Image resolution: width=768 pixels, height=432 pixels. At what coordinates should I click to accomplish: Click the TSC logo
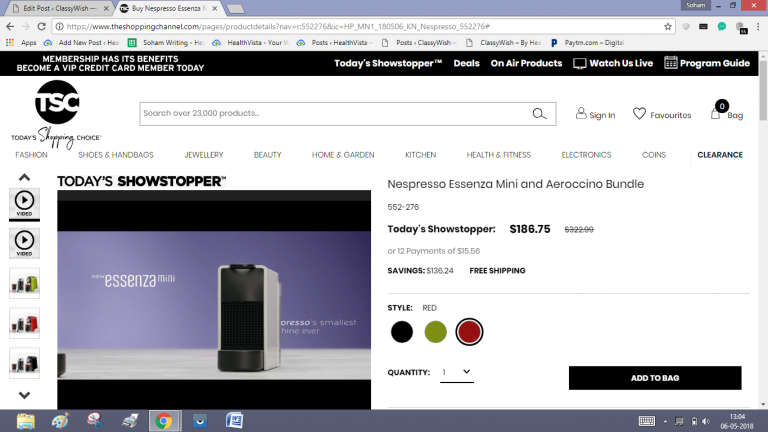(56, 104)
